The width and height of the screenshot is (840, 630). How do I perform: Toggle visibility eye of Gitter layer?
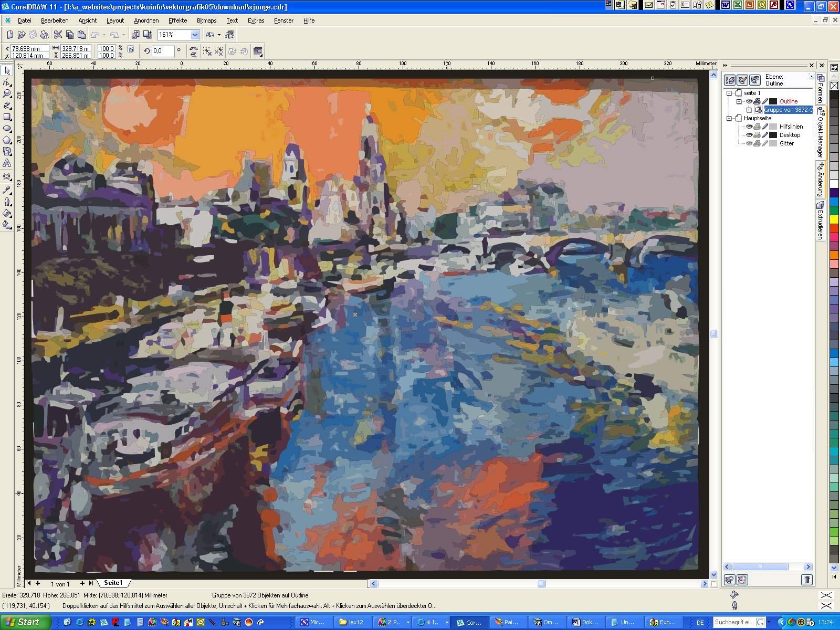749,143
